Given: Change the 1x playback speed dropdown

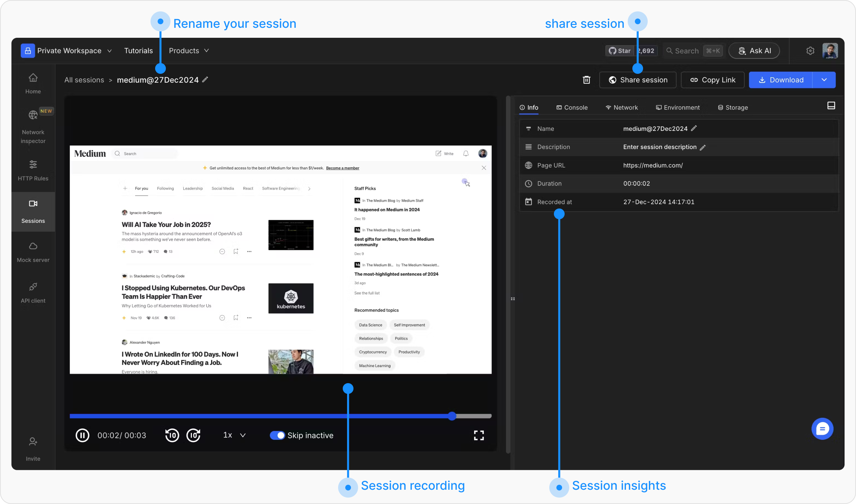Looking at the screenshot, I should coord(234,435).
